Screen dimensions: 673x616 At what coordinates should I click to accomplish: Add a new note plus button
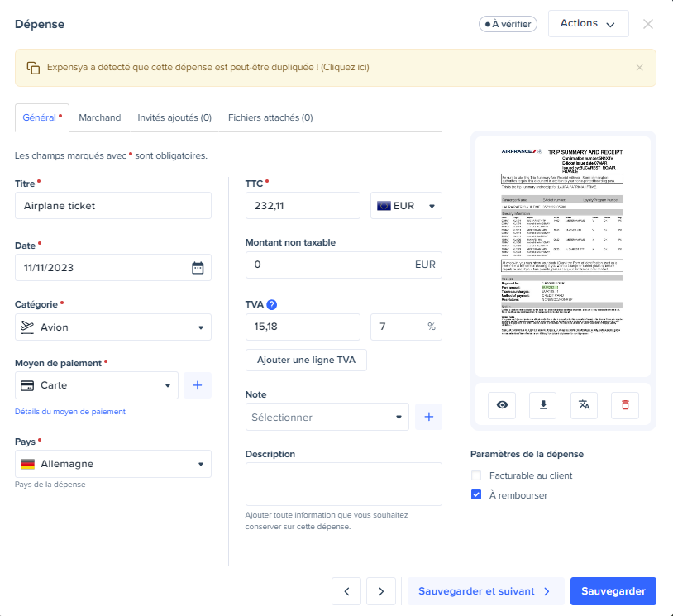(428, 418)
